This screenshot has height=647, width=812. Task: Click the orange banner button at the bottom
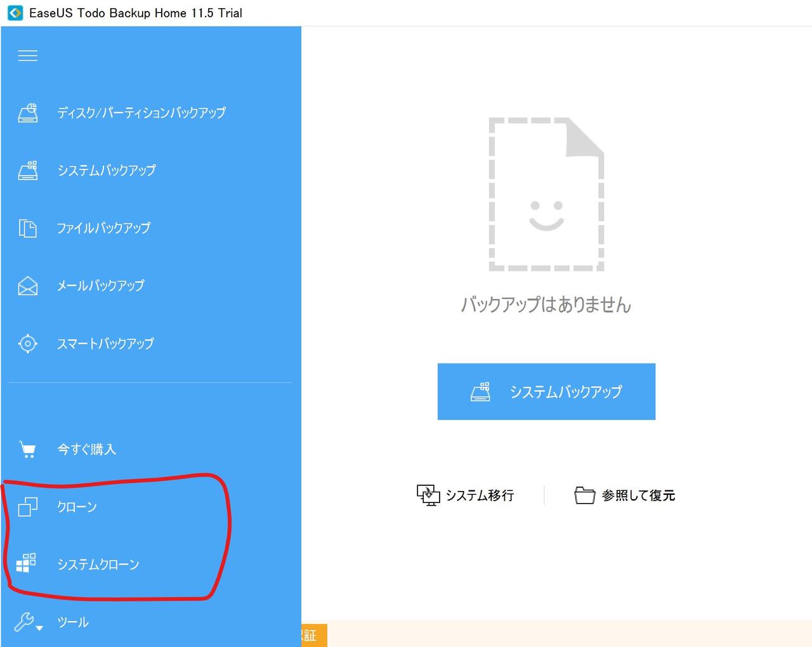[314, 636]
